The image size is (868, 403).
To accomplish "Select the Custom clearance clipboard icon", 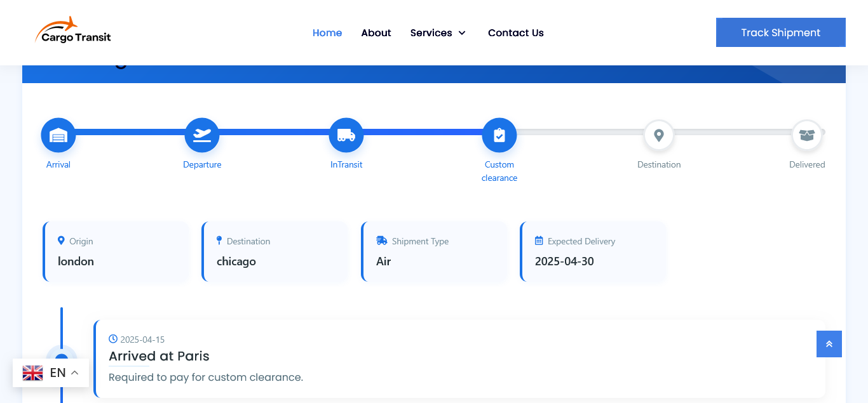I will 499,135.
